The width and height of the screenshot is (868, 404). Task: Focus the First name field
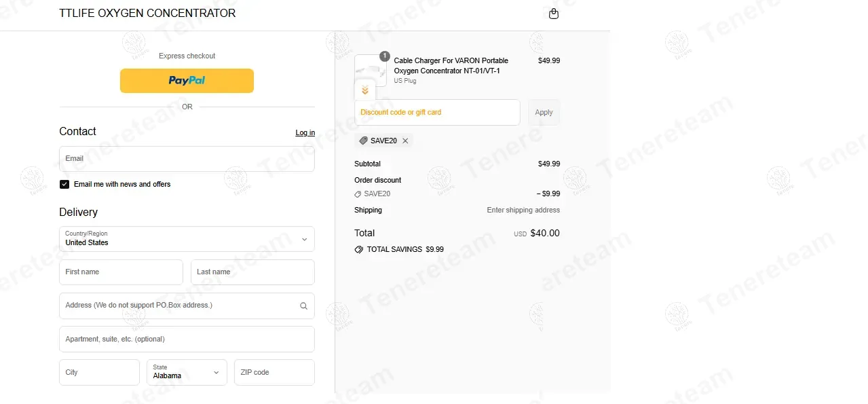(121, 272)
